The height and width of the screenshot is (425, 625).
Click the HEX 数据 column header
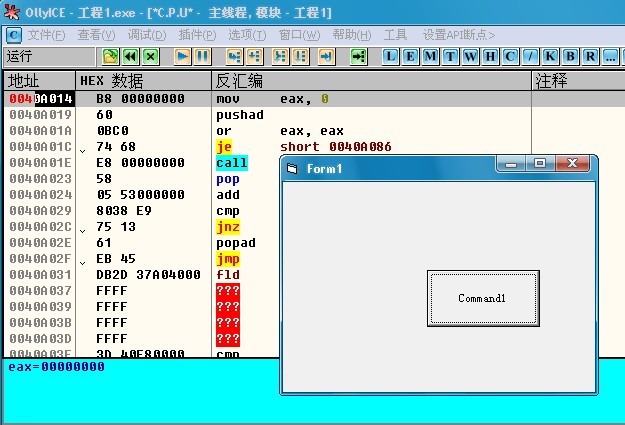tap(143, 81)
